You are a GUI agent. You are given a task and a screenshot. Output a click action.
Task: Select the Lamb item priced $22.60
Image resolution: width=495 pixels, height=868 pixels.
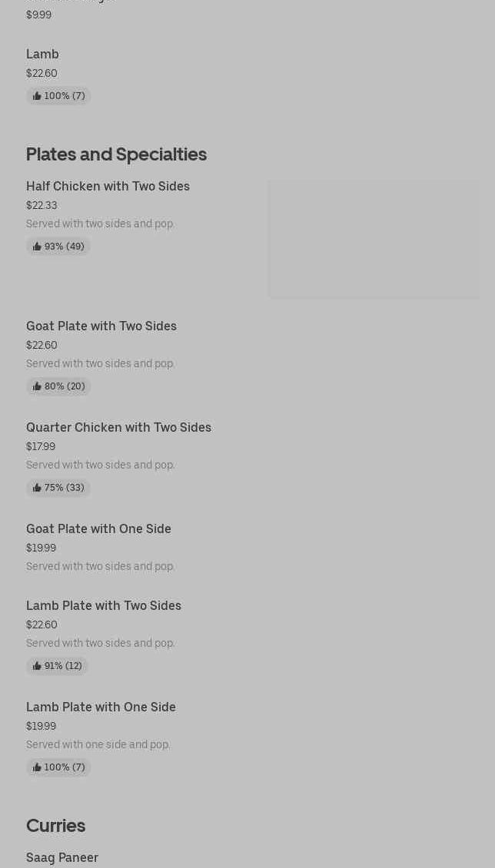pyautogui.click(x=42, y=54)
